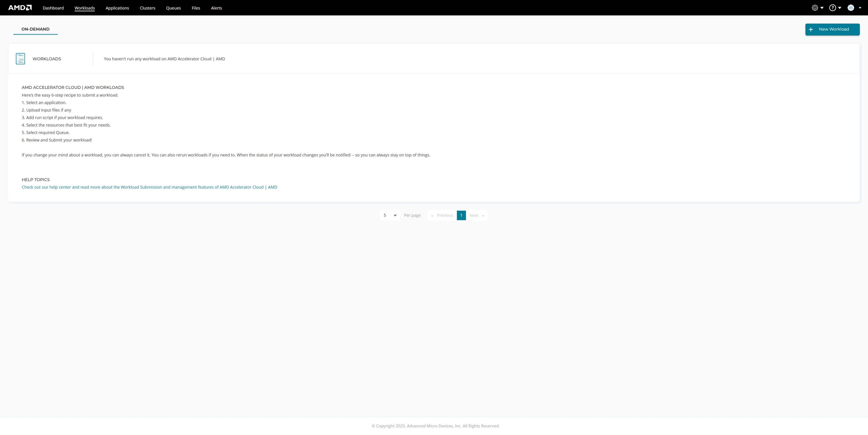Open the Applications menu item
868x435 pixels.
(x=117, y=8)
